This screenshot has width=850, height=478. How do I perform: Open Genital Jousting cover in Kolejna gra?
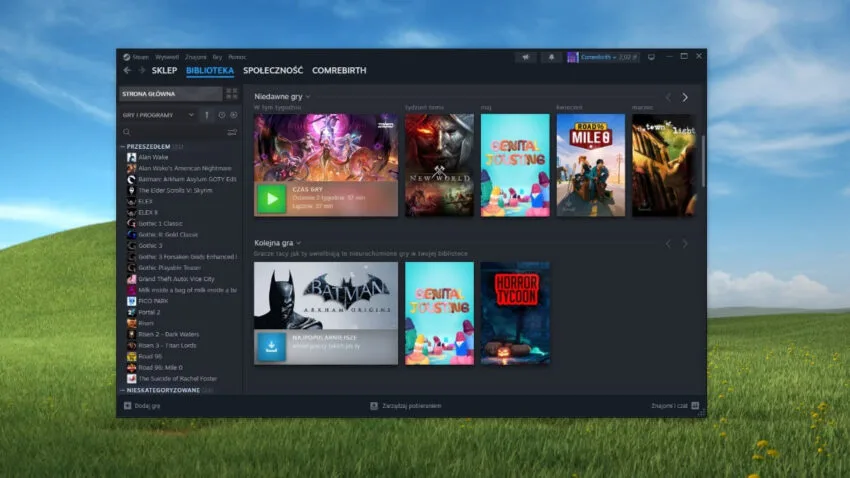[440, 313]
